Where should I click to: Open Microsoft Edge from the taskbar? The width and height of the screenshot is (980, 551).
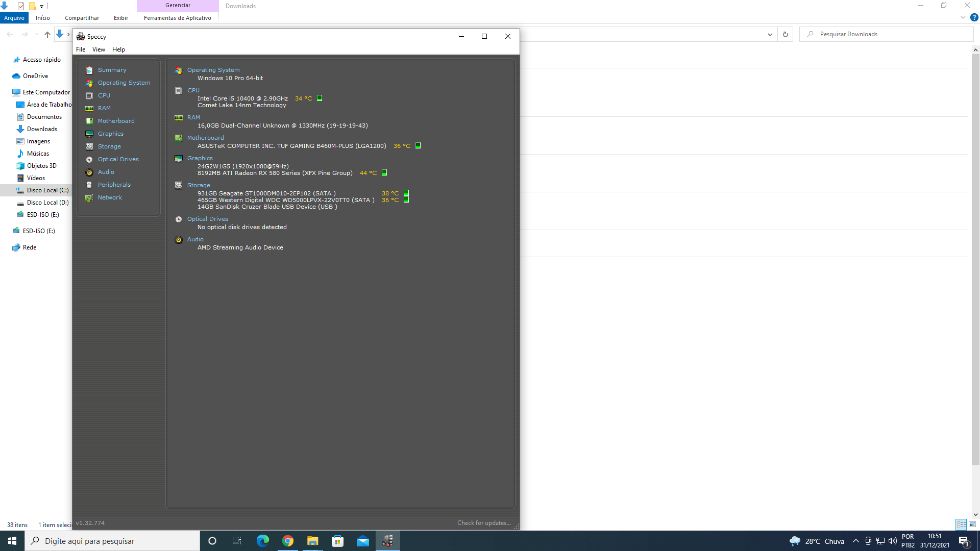pos(262,541)
